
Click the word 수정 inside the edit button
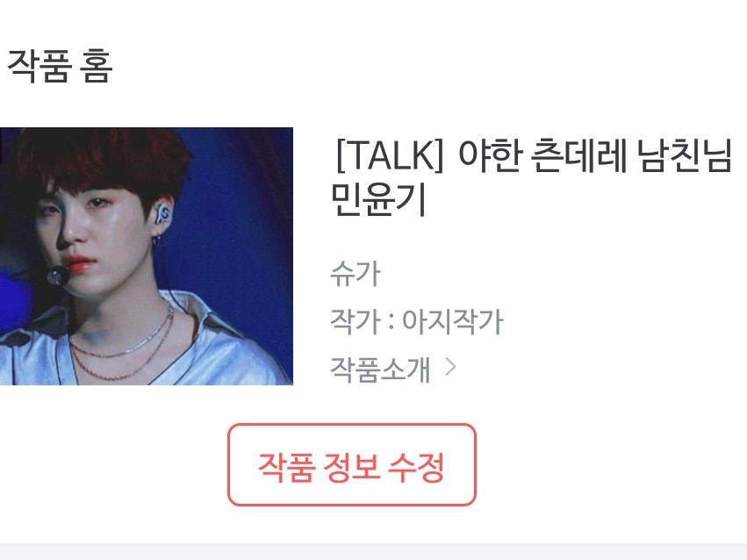(x=417, y=467)
